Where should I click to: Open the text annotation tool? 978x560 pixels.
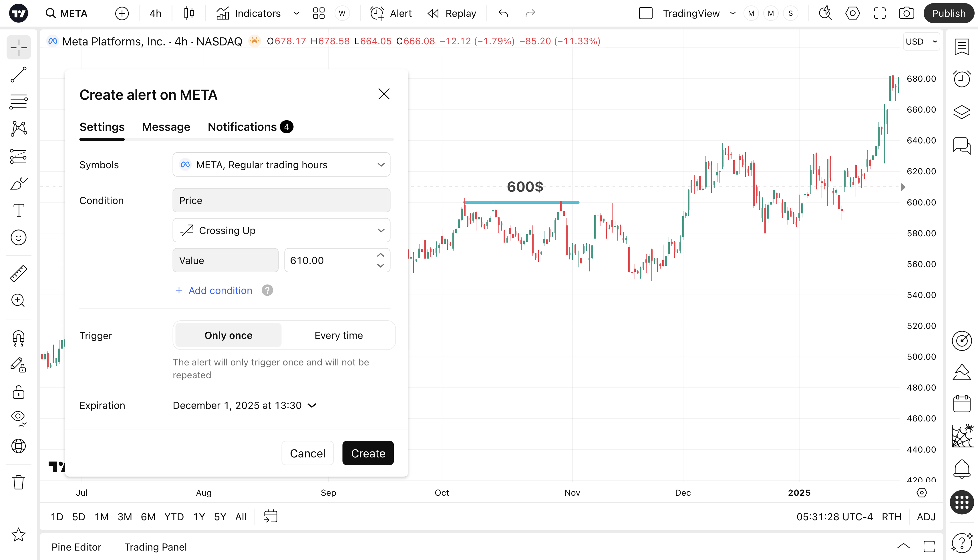pyautogui.click(x=19, y=210)
